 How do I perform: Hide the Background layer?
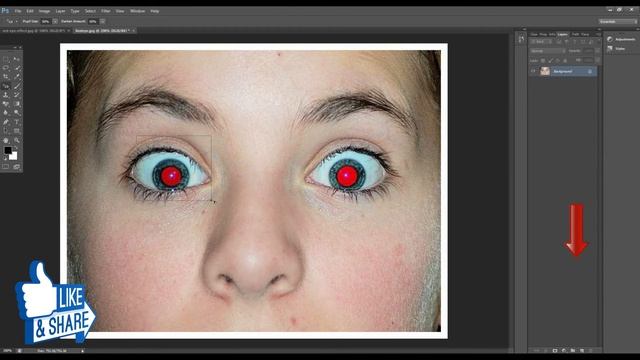click(533, 71)
